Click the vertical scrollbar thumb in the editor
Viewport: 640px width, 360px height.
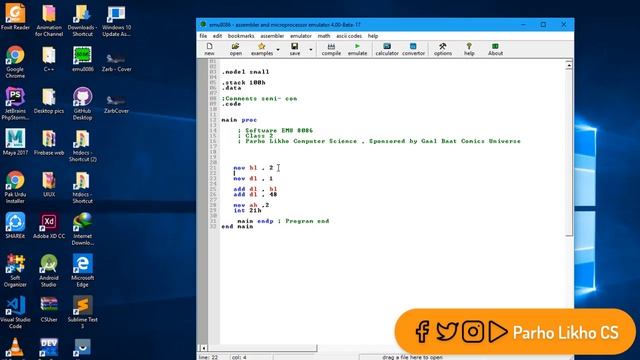click(569, 152)
